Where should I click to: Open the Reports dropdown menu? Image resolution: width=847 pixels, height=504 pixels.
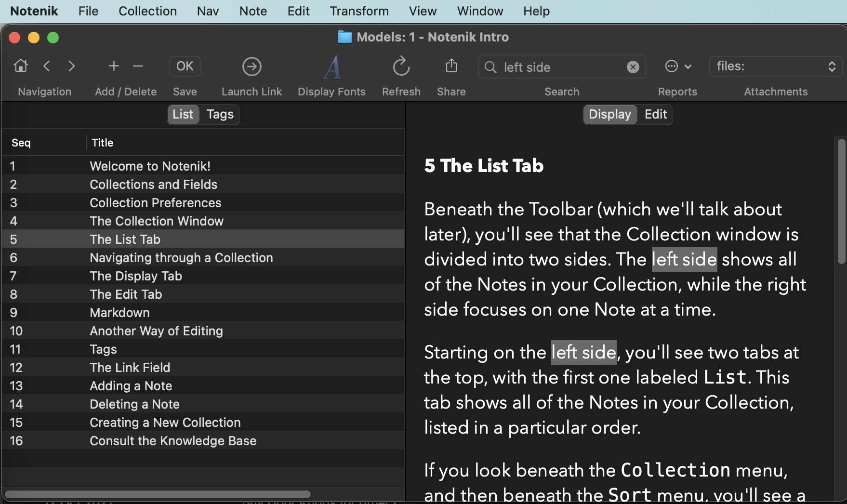[677, 66]
